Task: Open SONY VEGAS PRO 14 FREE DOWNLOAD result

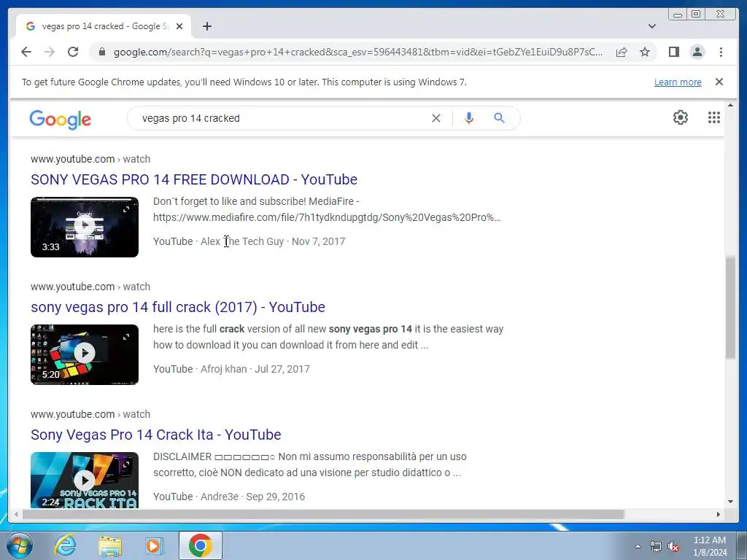Action: pos(194,179)
